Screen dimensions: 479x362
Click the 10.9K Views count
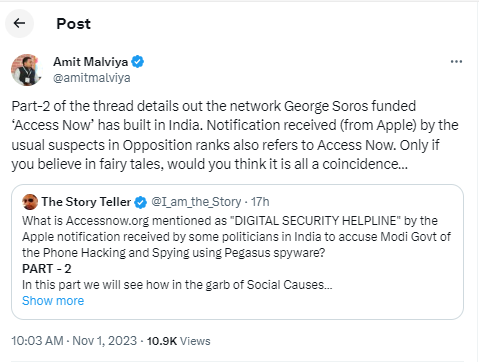[179, 341]
